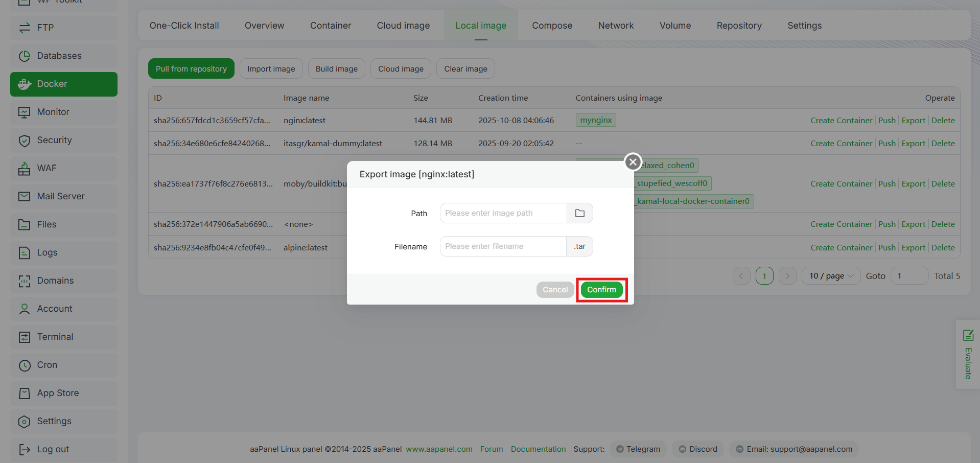Click the Terminal sidebar icon
Image resolution: width=980 pixels, height=463 pixels.
[25, 337]
